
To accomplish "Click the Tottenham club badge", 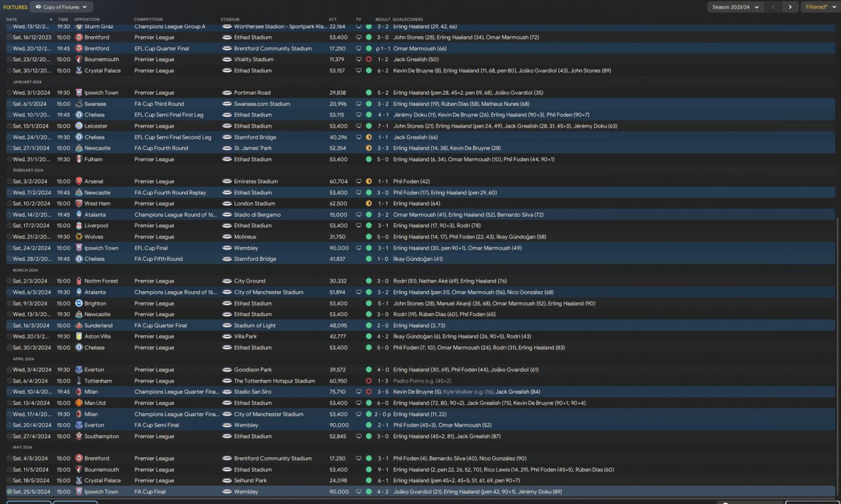I will click(79, 381).
